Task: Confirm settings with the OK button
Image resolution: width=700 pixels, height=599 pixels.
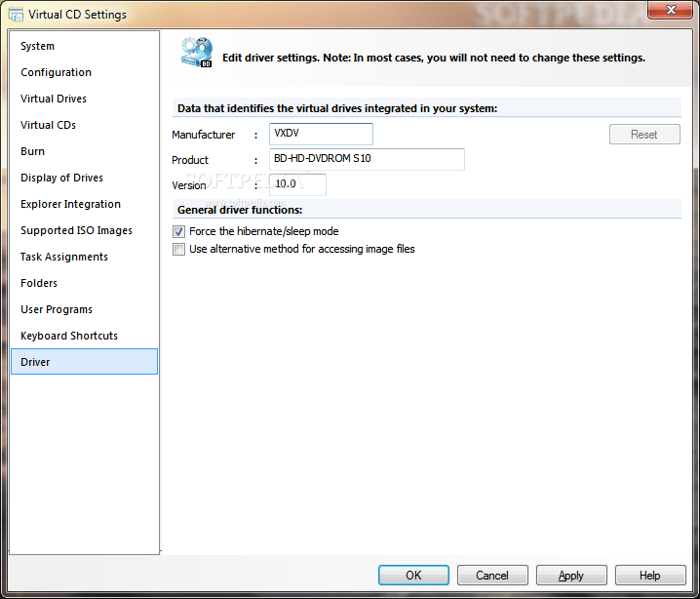Action: pos(413,576)
